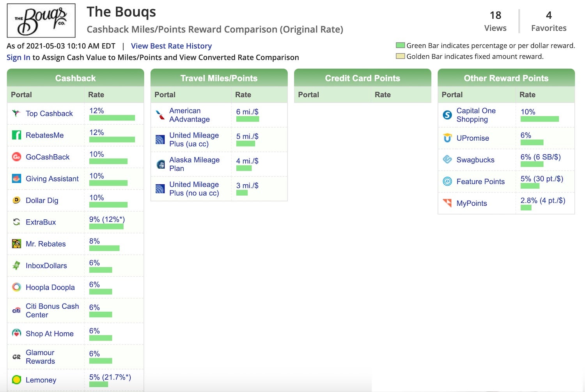
Task: Click the Cashback table header
Action: [75, 78]
